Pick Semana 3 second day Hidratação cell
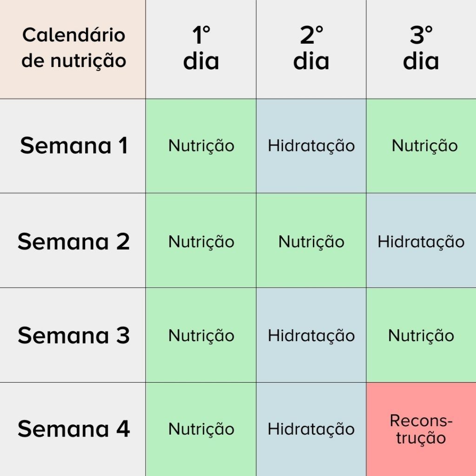Screen dimensions: 476x476 point(311,335)
